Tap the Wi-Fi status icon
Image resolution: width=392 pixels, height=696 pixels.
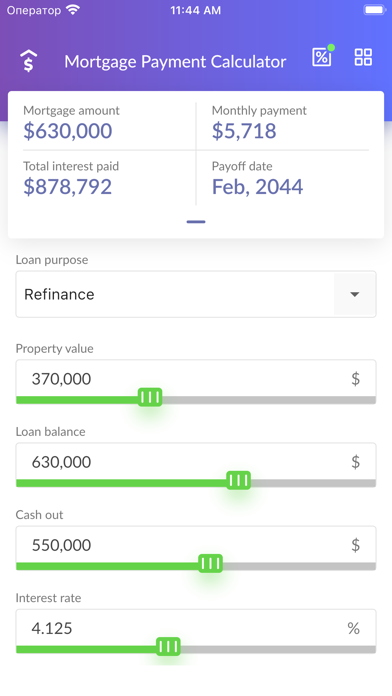73,10
